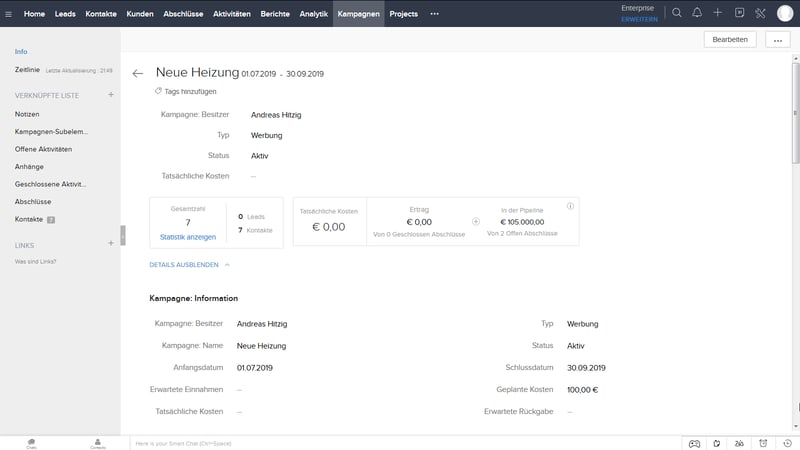Open the Berichte tab
800x450 pixels.
tap(275, 14)
